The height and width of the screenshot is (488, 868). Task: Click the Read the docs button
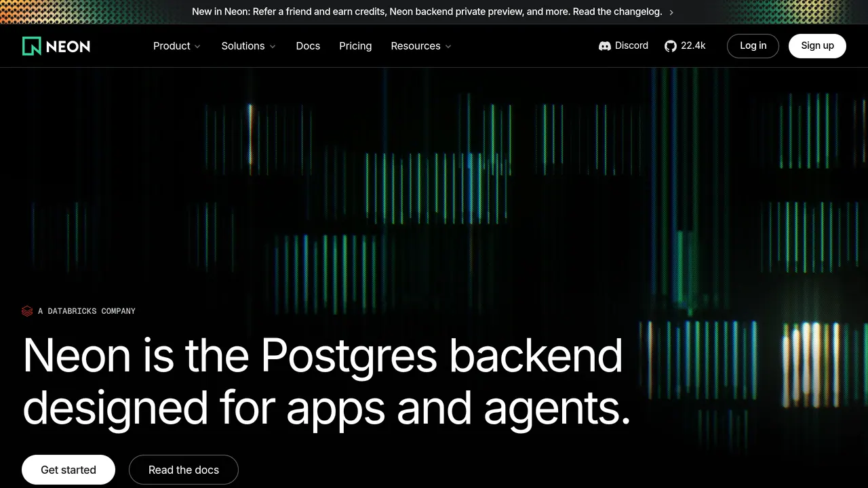184,470
